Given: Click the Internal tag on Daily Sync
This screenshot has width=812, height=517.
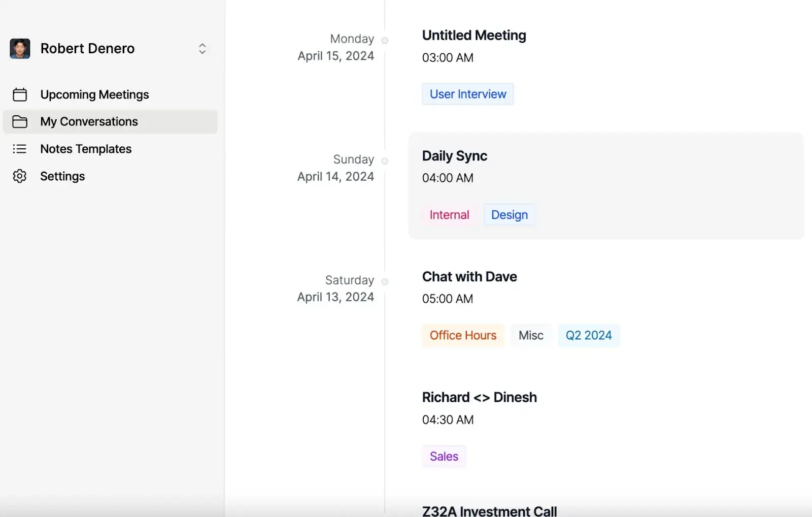Looking at the screenshot, I should tap(449, 214).
